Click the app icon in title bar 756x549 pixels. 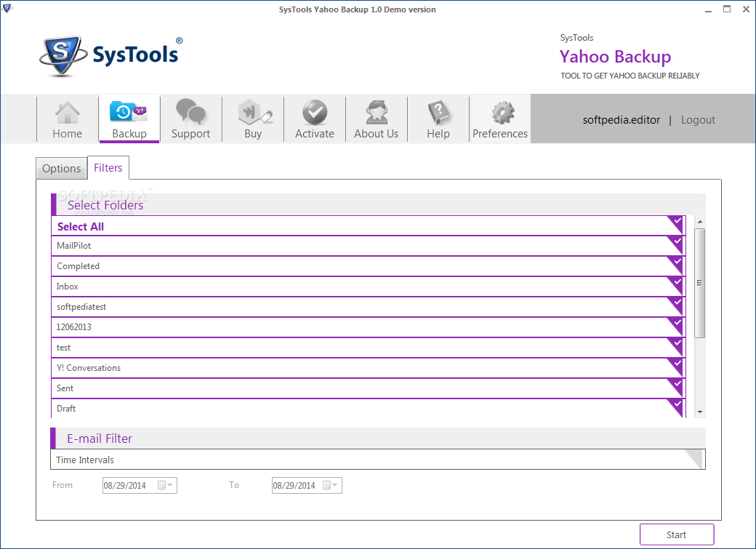point(7,8)
